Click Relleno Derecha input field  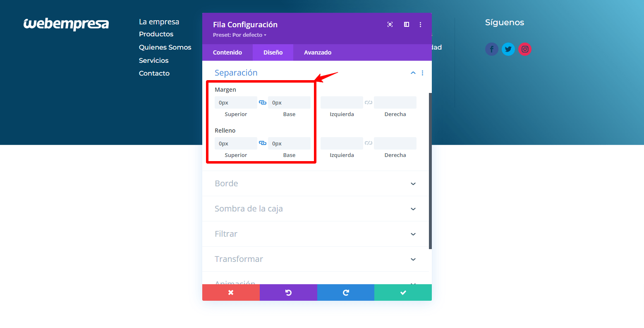(395, 143)
